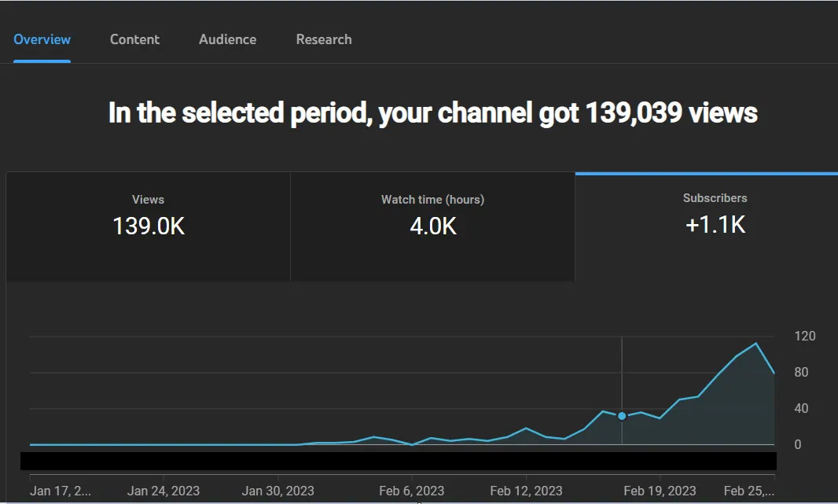
Task: Click the 40 y-axis value
Action: coord(801,408)
